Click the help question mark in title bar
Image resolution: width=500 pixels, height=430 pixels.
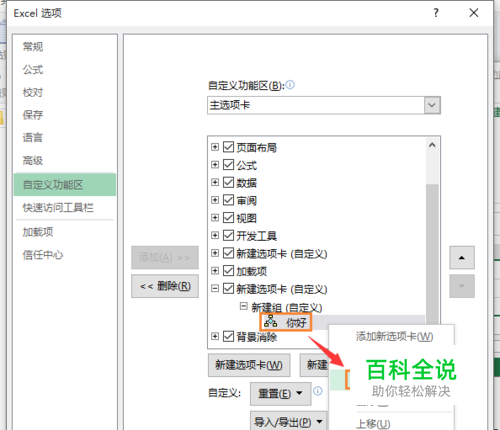click(x=436, y=13)
